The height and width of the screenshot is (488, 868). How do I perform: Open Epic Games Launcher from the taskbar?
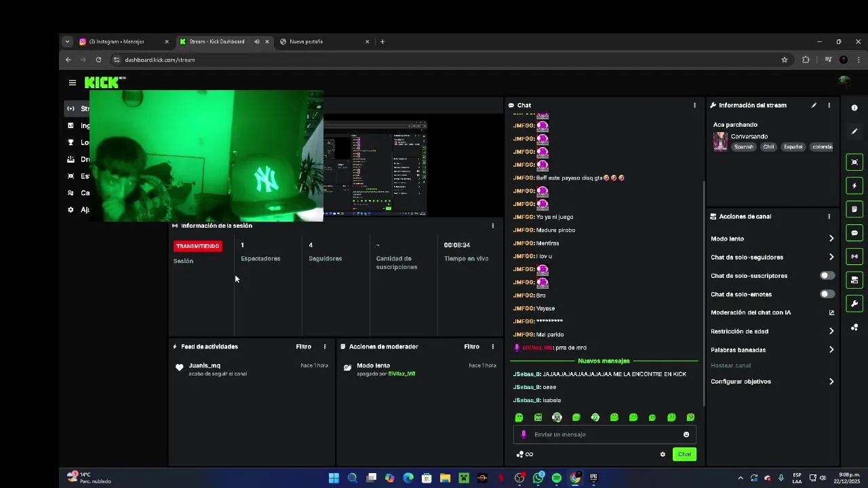[593, 478]
